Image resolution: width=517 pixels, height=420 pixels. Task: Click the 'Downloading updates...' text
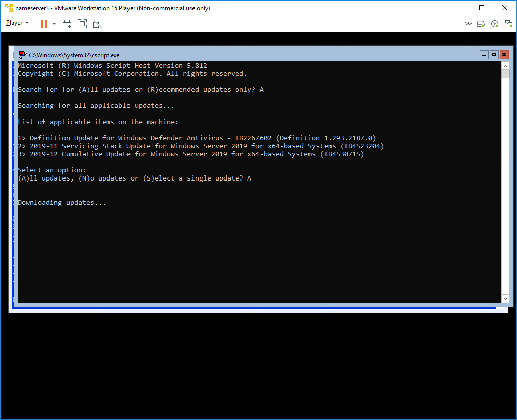[62, 203]
